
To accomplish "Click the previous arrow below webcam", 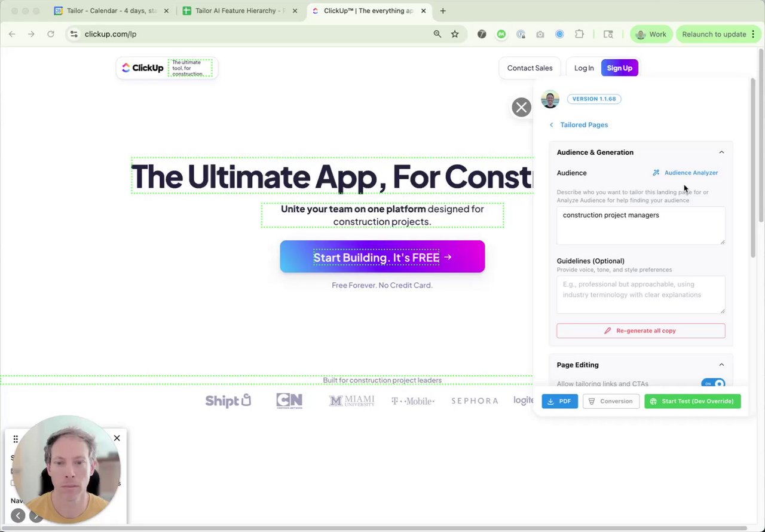I will [x=18, y=516].
